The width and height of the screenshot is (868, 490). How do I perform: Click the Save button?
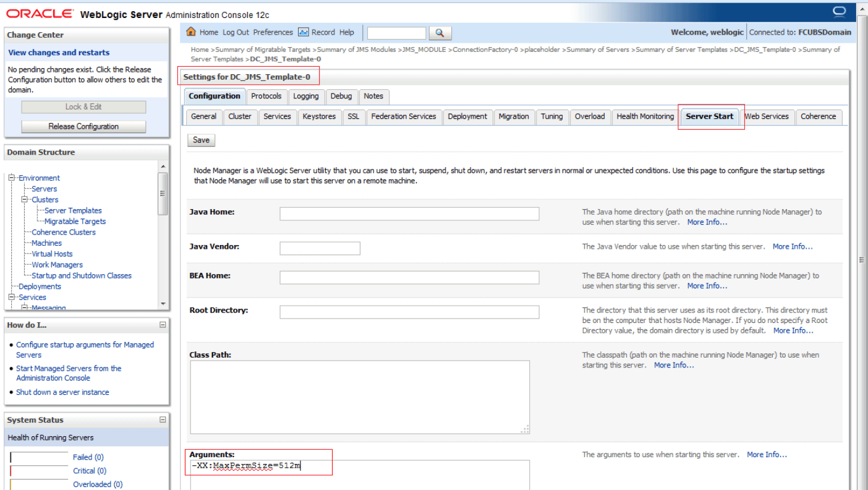pyautogui.click(x=200, y=140)
